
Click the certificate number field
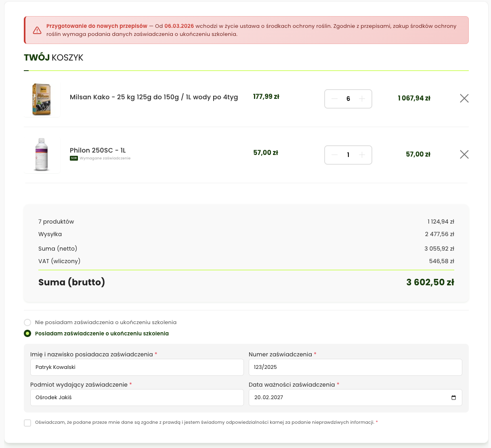tap(355, 367)
